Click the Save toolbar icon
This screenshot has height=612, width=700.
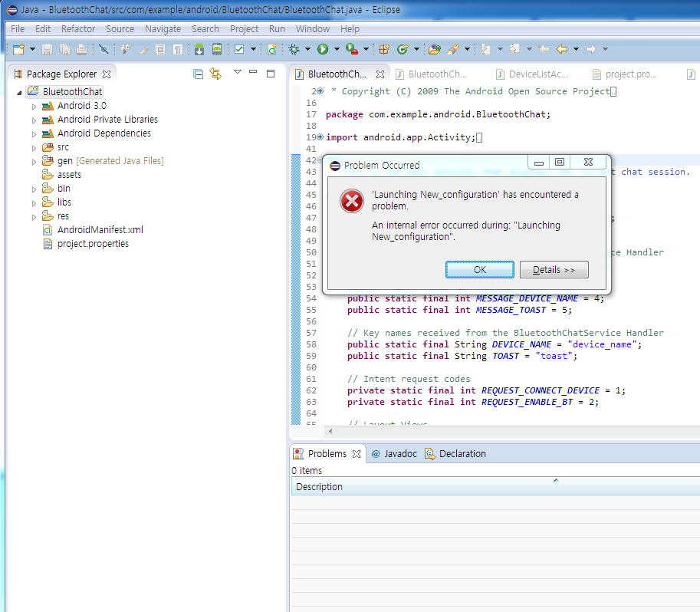47,49
